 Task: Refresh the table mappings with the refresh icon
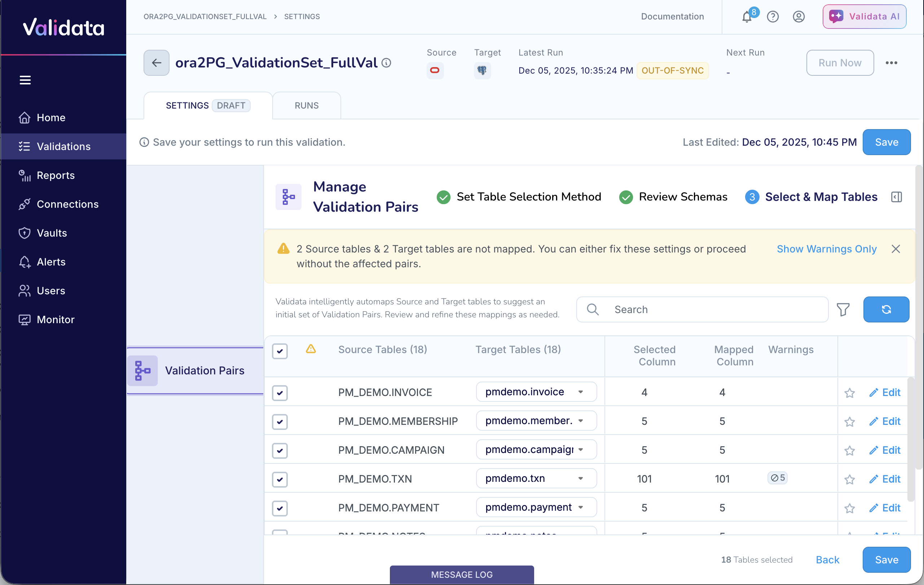pos(886,309)
